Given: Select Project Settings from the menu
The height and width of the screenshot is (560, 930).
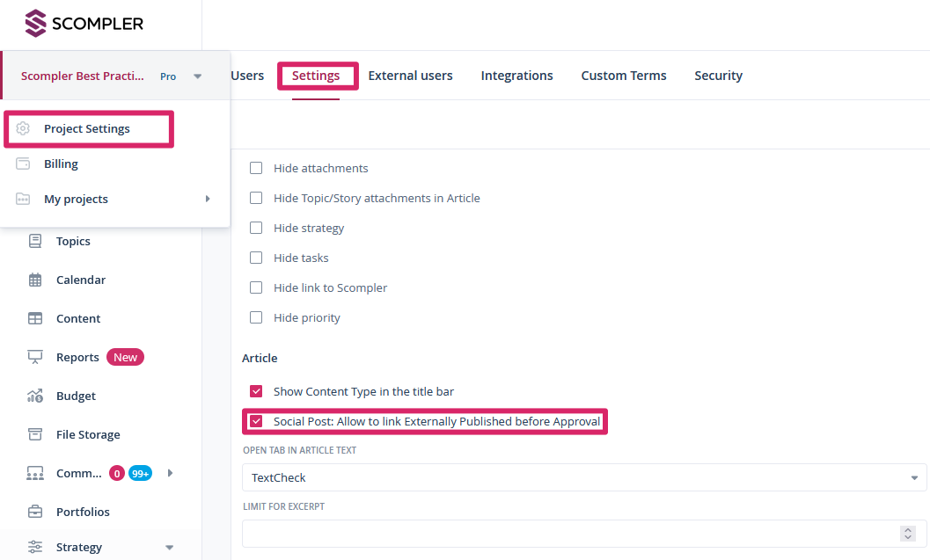Looking at the screenshot, I should [87, 128].
